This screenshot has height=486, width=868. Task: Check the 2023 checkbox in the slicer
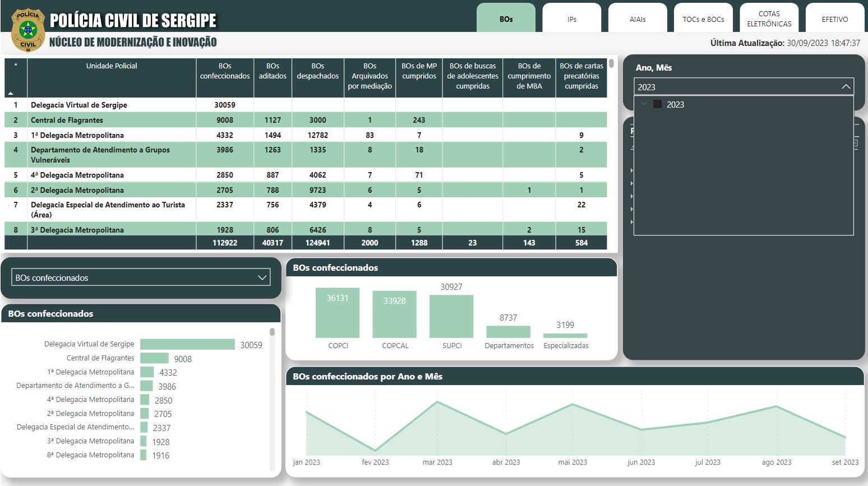[x=658, y=104]
